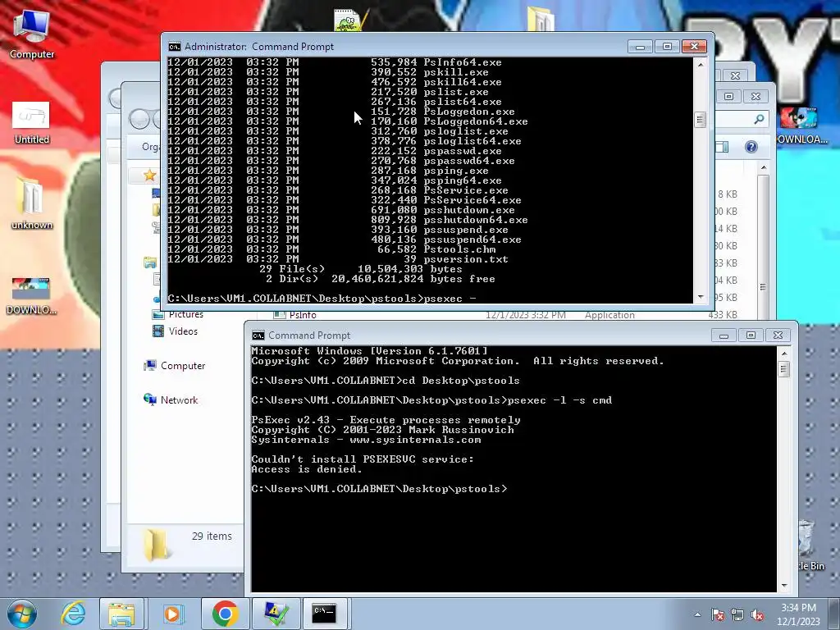Select Computer in Explorer navigation pane
The height and width of the screenshot is (630, 840).
coord(175,365)
